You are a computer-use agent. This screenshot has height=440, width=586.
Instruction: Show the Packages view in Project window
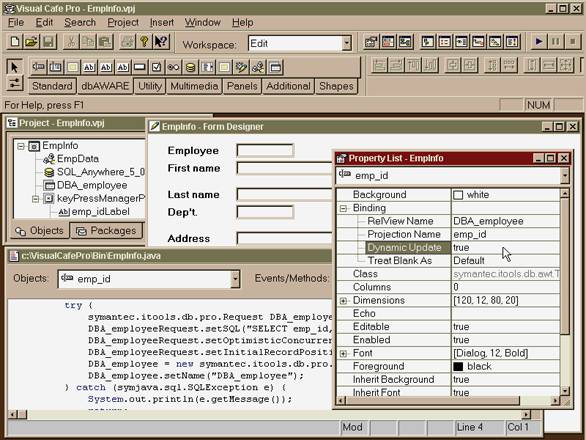pyautogui.click(x=106, y=231)
